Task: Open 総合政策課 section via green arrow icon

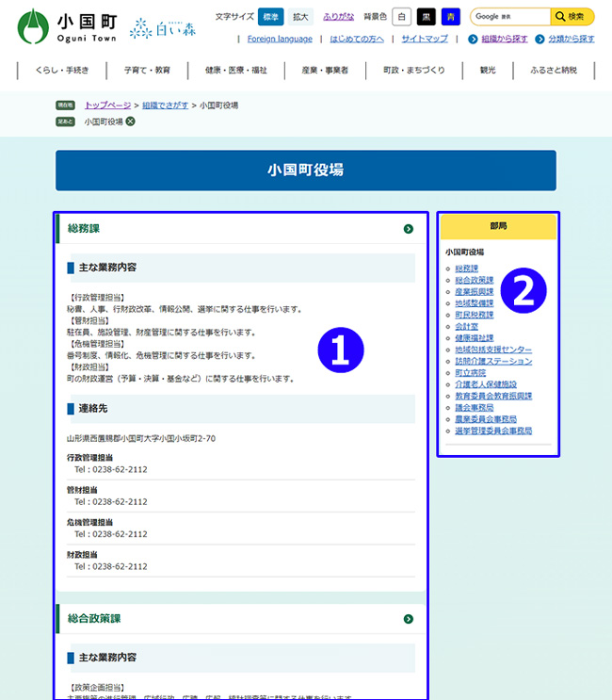Action: click(408, 619)
